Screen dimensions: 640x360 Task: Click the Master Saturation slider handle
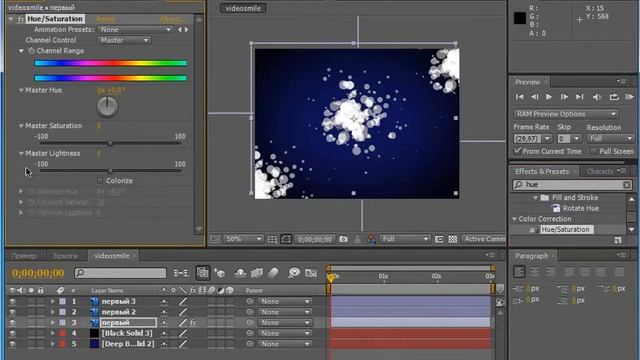[x=110, y=143]
